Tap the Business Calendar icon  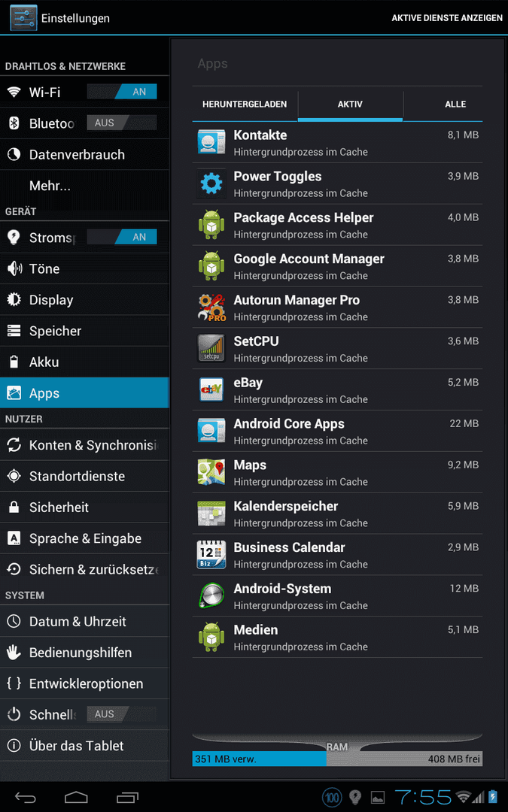tap(211, 554)
